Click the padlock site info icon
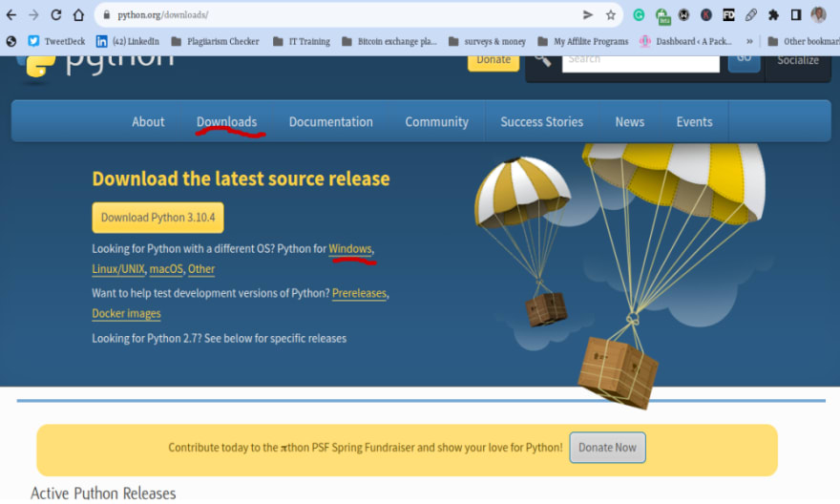Screen dimensions: 840x504 107,15
